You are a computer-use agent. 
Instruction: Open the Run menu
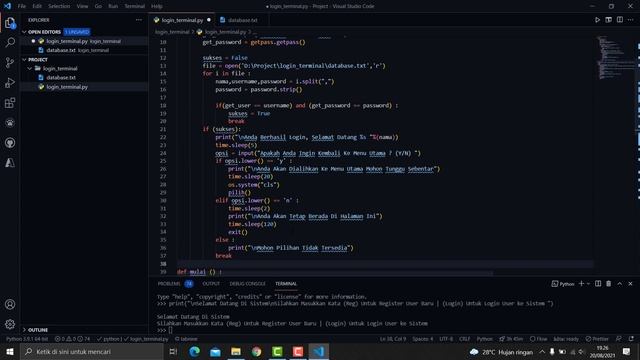point(113,6)
